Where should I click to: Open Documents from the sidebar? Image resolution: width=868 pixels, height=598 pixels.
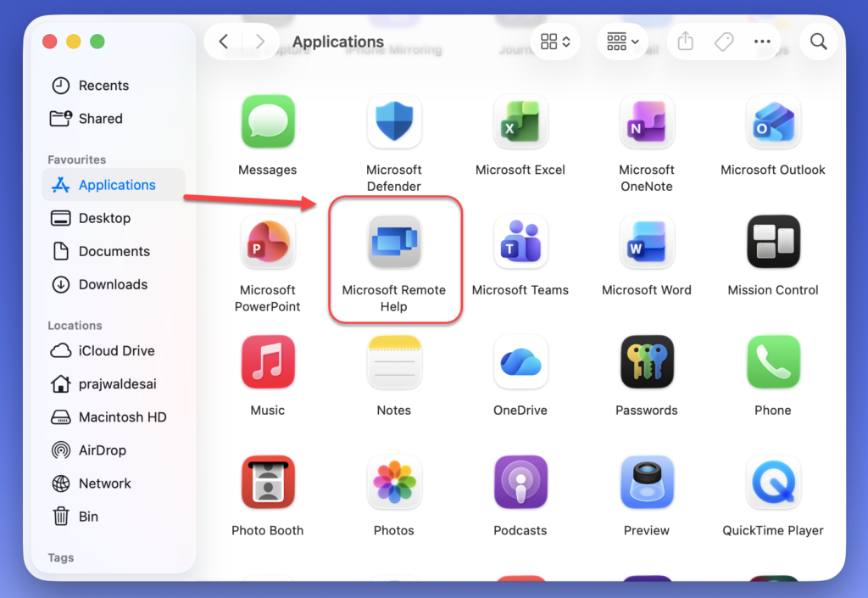[x=114, y=251]
